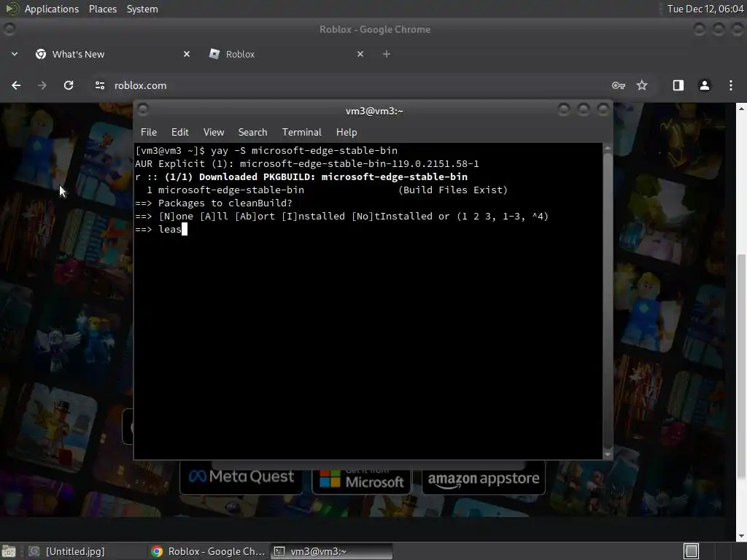Click the terminal input line reading leas

click(x=162, y=230)
